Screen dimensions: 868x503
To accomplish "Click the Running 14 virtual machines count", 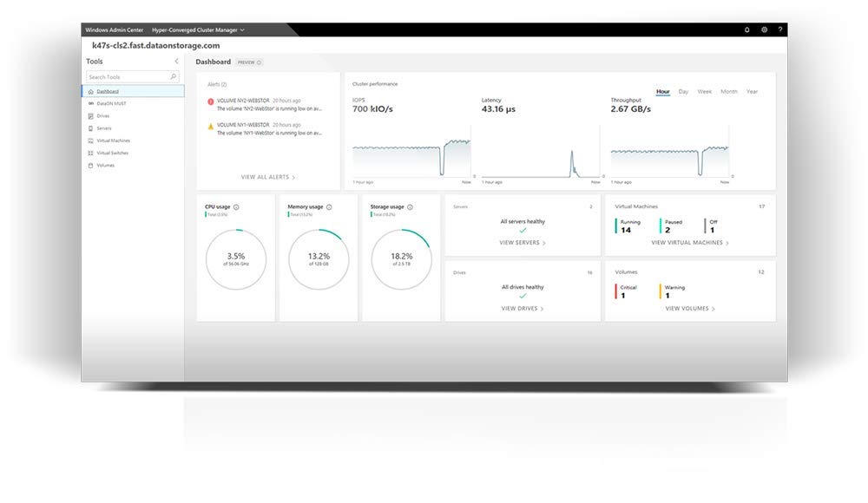I will (628, 225).
